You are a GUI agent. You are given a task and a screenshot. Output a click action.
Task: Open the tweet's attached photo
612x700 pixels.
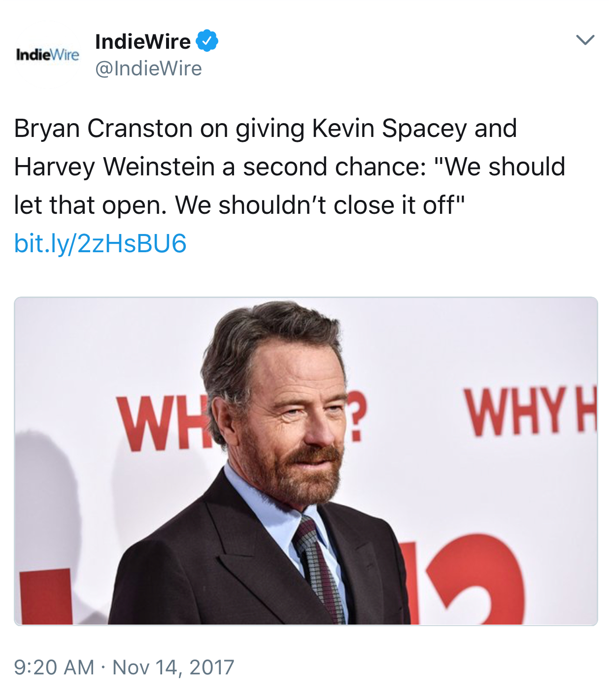306,461
